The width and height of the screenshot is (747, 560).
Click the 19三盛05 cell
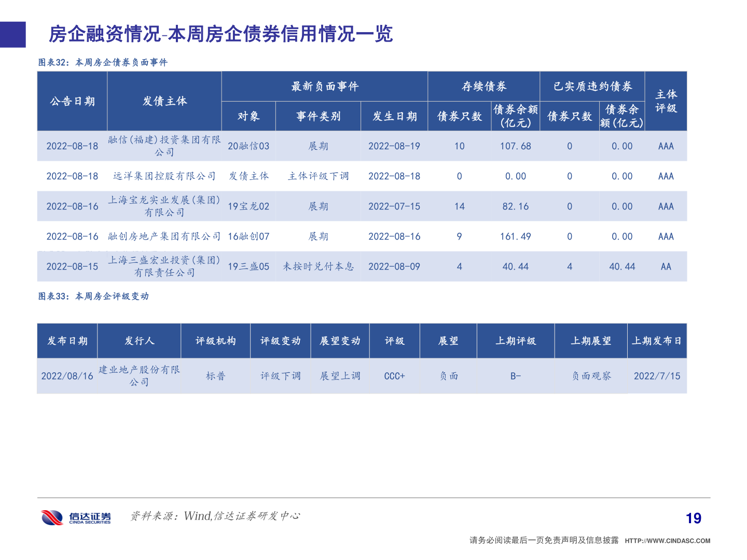click(248, 267)
